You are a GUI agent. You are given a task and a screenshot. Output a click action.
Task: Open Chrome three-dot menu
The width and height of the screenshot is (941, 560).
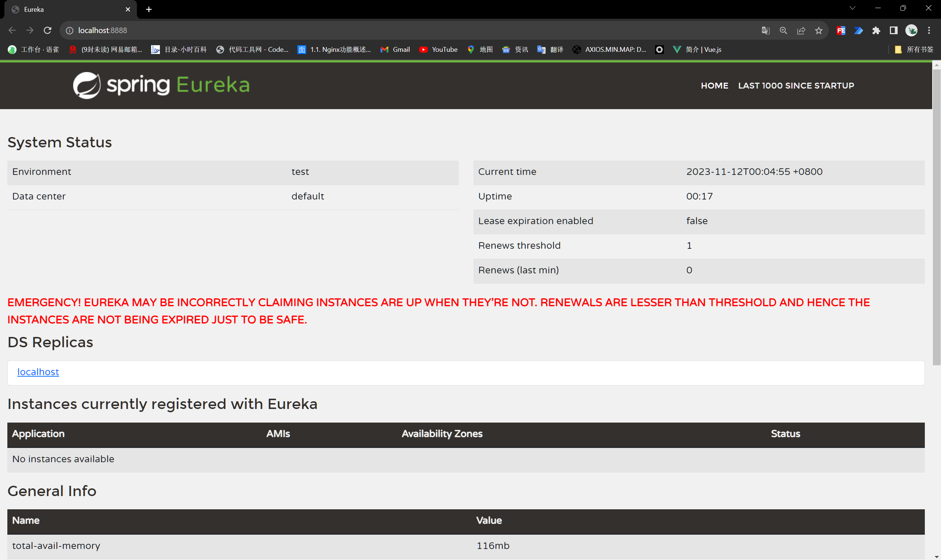pos(929,30)
